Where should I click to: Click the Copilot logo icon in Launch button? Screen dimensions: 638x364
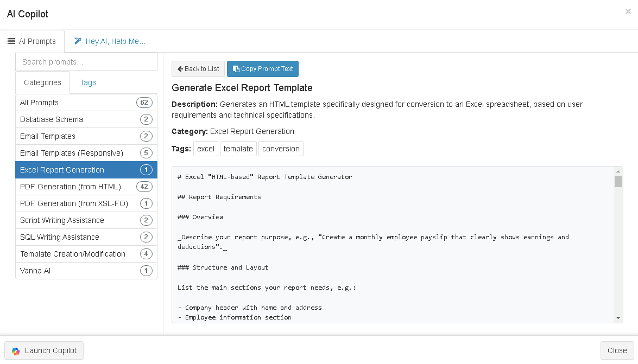16,351
